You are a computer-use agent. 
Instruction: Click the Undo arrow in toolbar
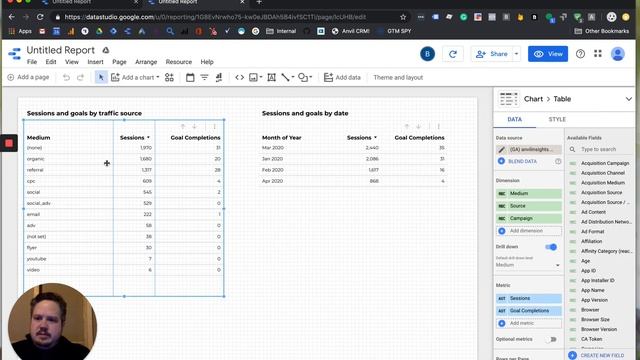click(66, 77)
